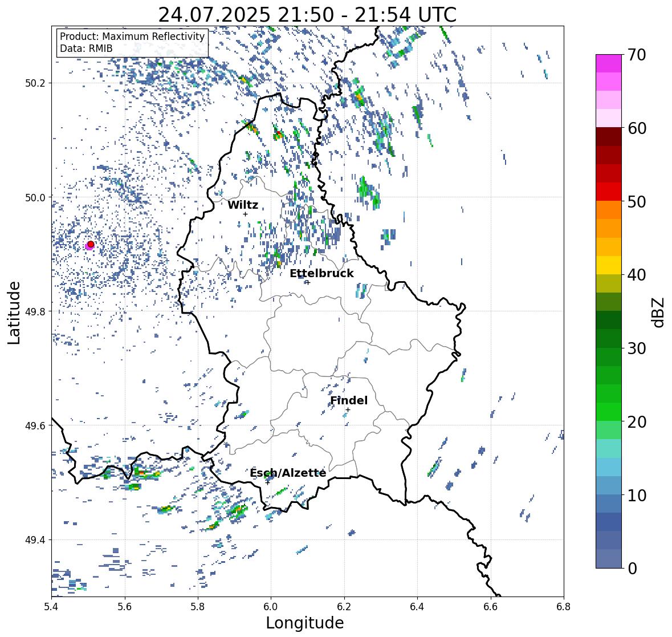Screen dimensions: 672x637
Task: Click the Findel cross marker
Action: (348, 410)
